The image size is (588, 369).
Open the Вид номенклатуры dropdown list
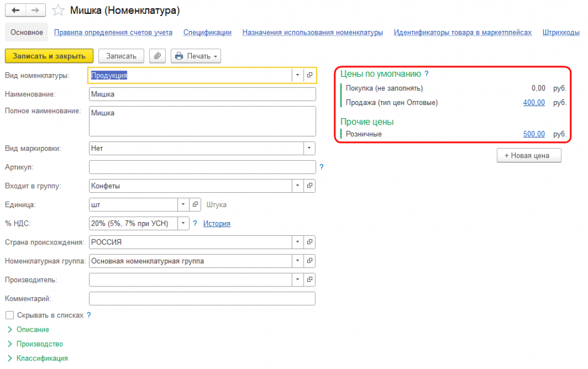[x=297, y=75]
